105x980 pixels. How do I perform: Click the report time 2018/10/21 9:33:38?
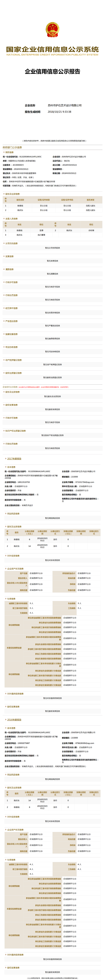point(59,112)
